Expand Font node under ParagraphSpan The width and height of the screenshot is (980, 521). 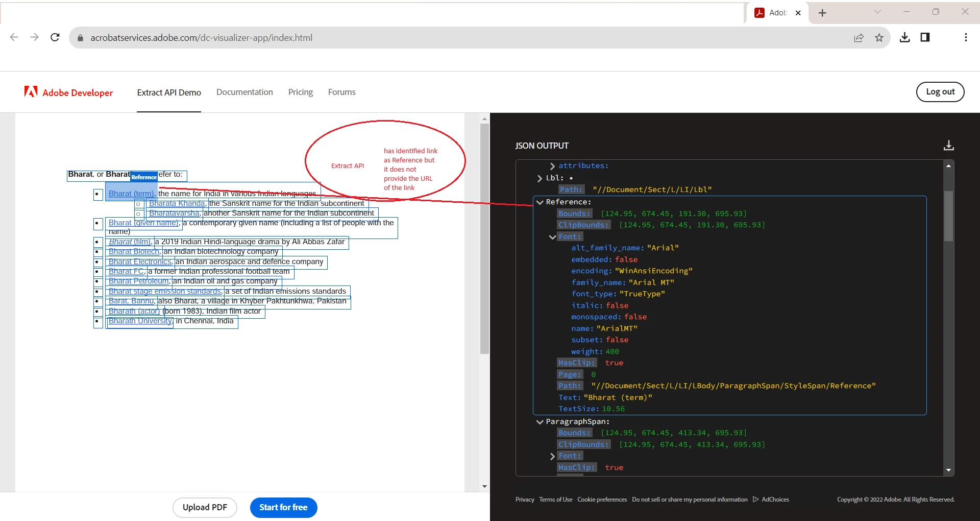point(552,456)
